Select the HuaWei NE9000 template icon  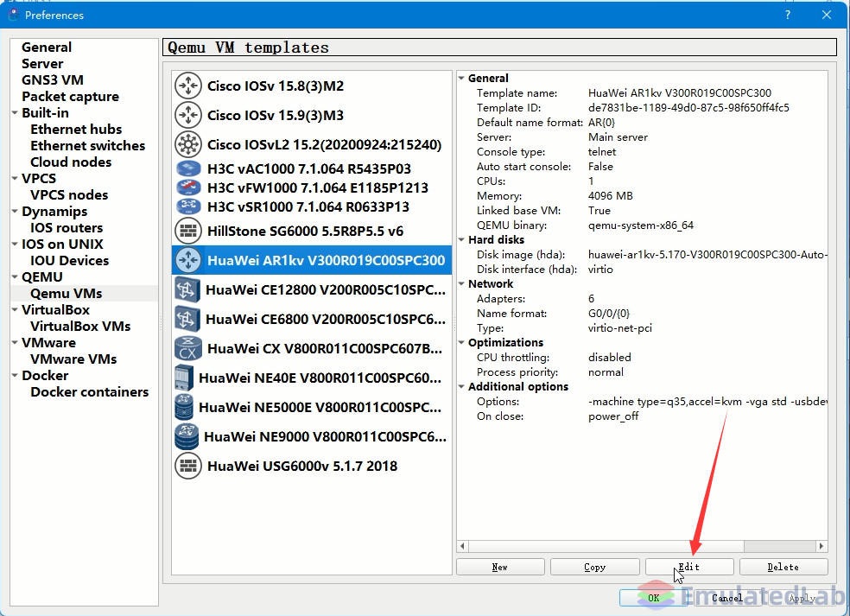pos(187,436)
